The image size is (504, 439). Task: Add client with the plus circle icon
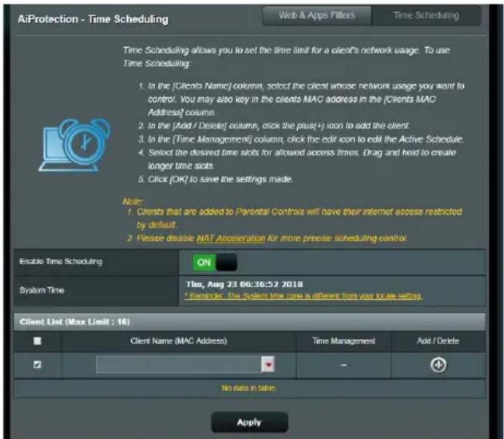click(438, 365)
